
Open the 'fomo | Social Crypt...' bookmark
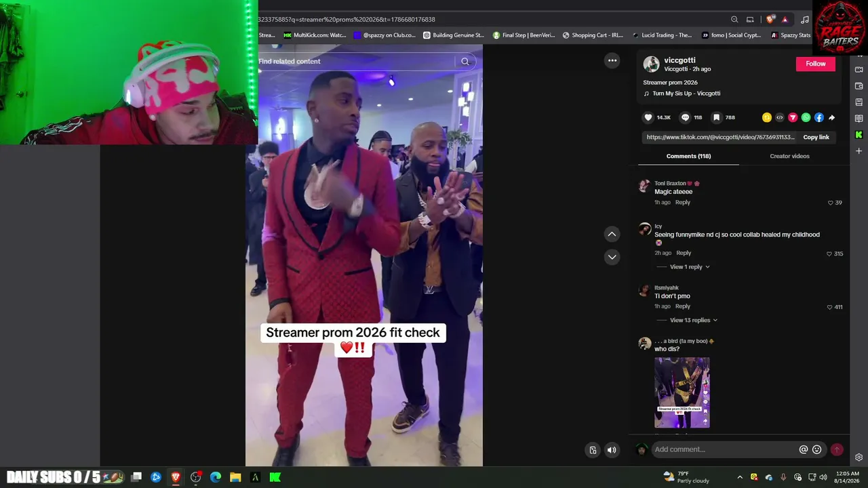coord(731,35)
